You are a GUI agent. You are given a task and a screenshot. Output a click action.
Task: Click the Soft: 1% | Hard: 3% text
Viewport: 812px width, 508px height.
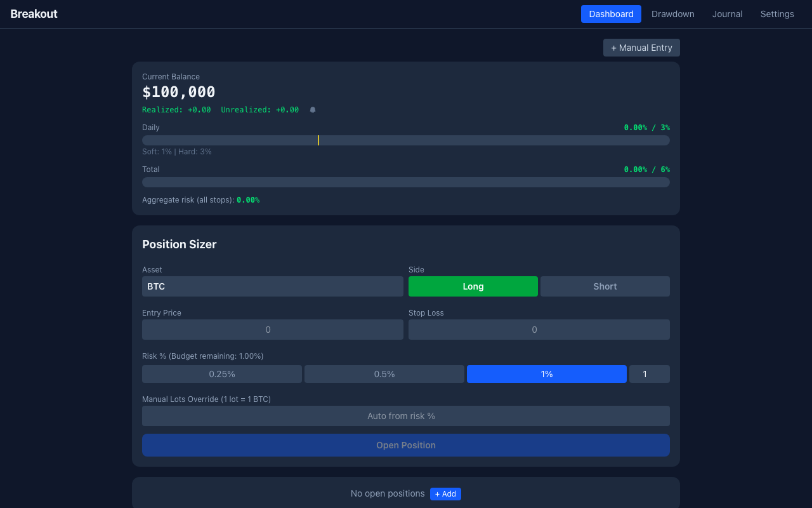pos(177,152)
